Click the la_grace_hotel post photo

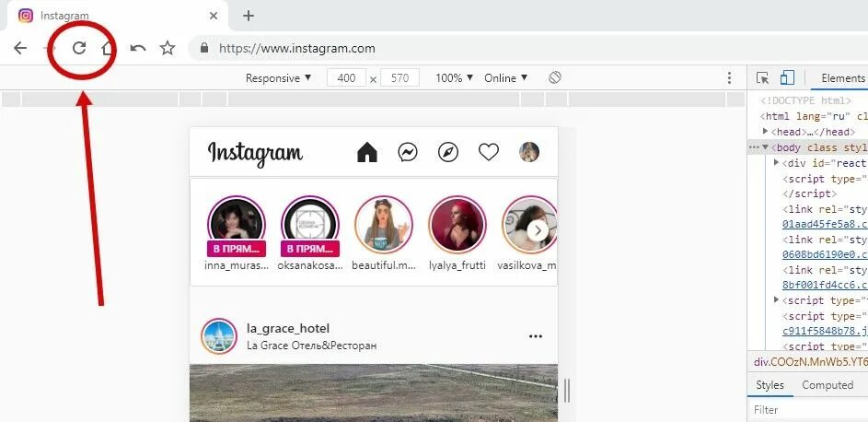click(374, 393)
